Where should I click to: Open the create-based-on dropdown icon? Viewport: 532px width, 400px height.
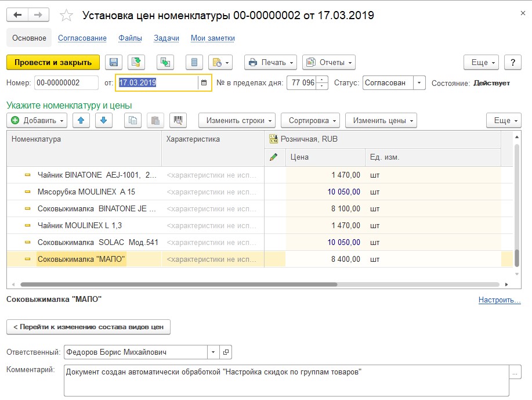pyautogui.click(x=220, y=63)
